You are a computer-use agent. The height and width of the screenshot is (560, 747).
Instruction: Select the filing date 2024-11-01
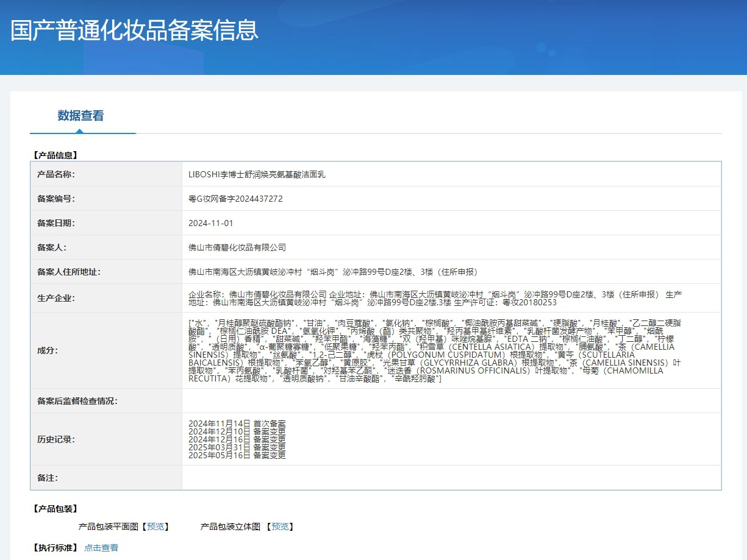coord(211,223)
